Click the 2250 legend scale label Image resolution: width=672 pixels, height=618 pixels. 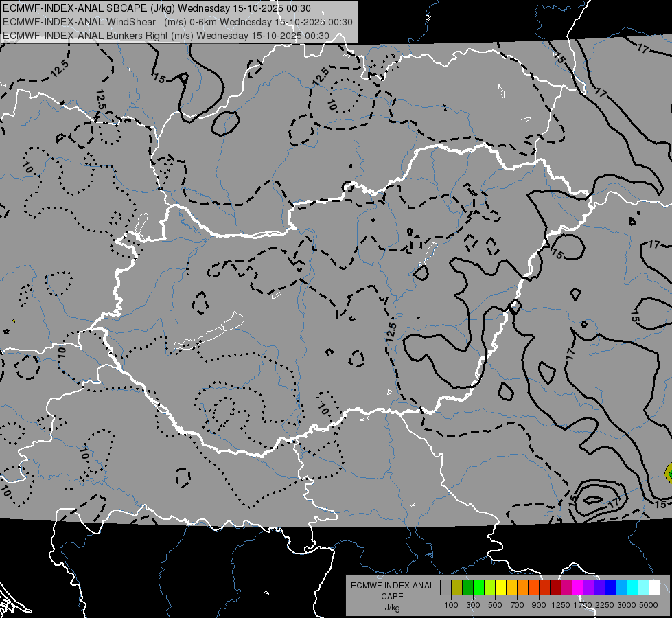(x=605, y=605)
